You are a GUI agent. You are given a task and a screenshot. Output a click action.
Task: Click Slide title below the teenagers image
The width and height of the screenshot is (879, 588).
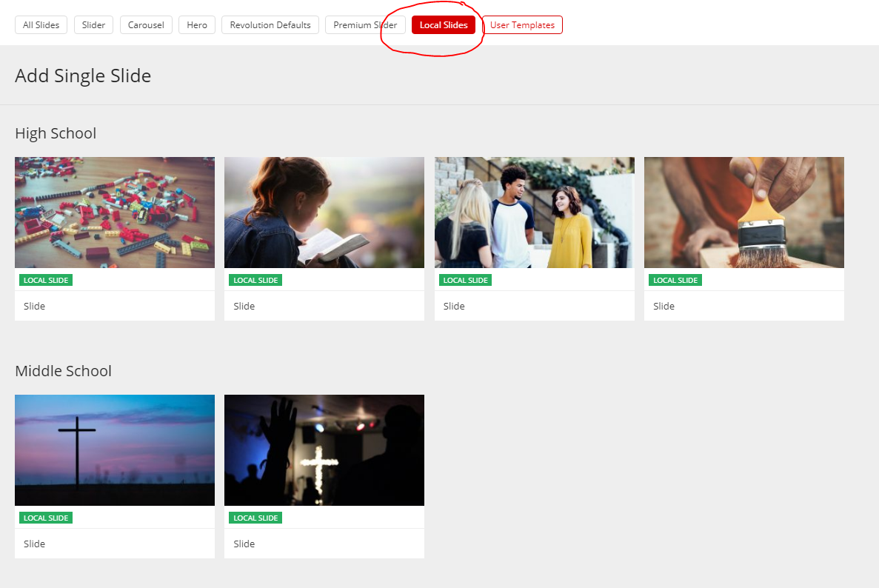coord(454,307)
